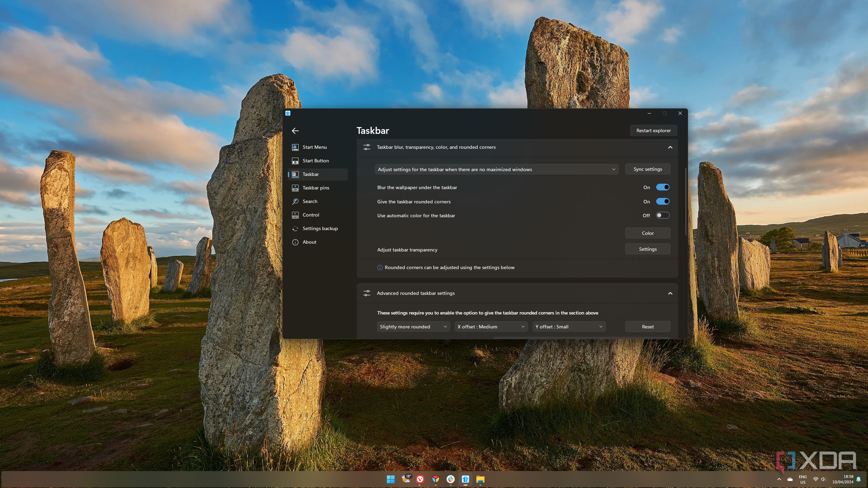Click the Restart explorer button

653,130
